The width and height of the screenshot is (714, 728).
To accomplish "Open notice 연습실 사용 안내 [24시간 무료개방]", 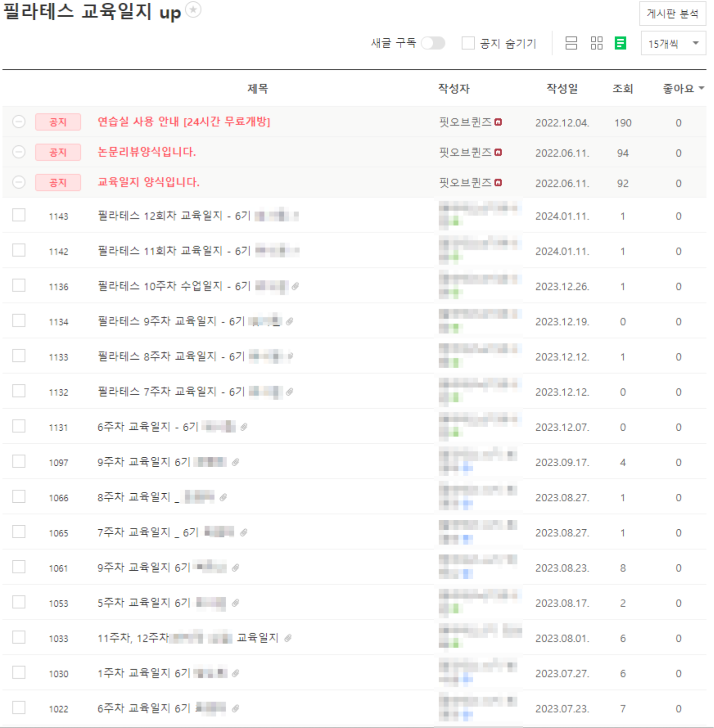I will (184, 121).
